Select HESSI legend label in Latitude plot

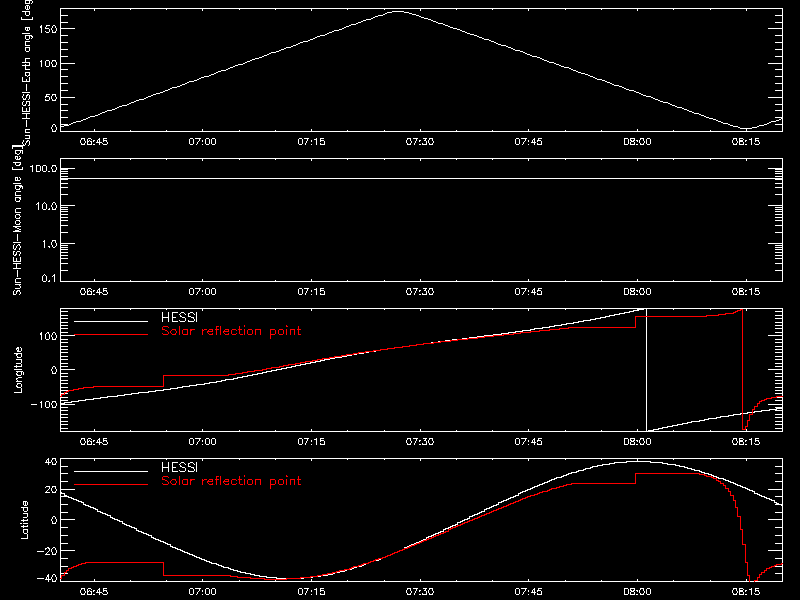pyautogui.click(x=179, y=467)
